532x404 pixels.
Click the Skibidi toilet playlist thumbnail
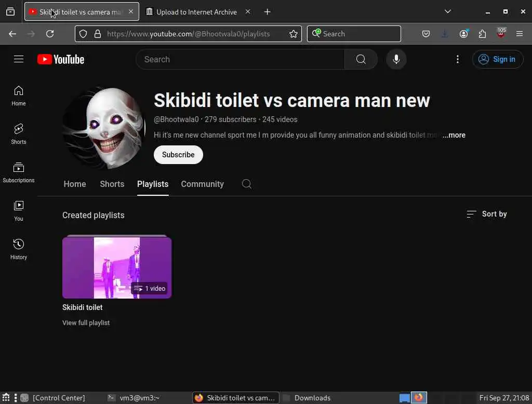point(117,267)
